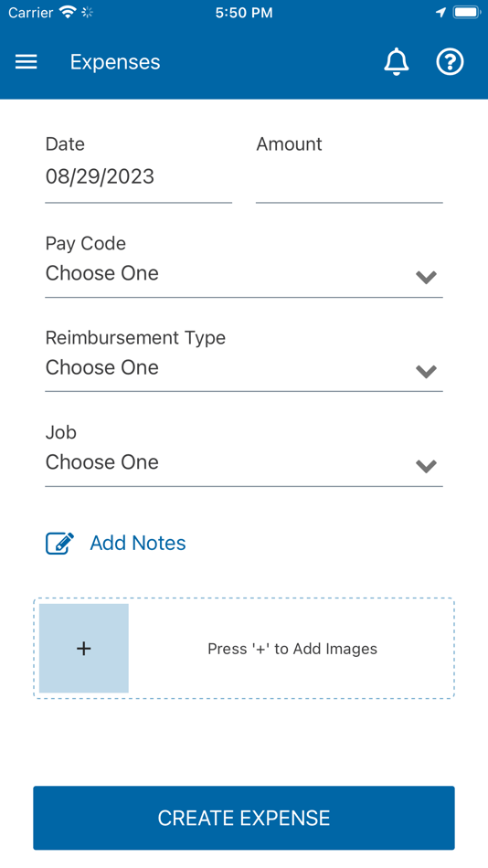The width and height of the screenshot is (488, 868).
Task: Select the Pay Code Choose One field
Action: pyautogui.click(x=244, y=273)
